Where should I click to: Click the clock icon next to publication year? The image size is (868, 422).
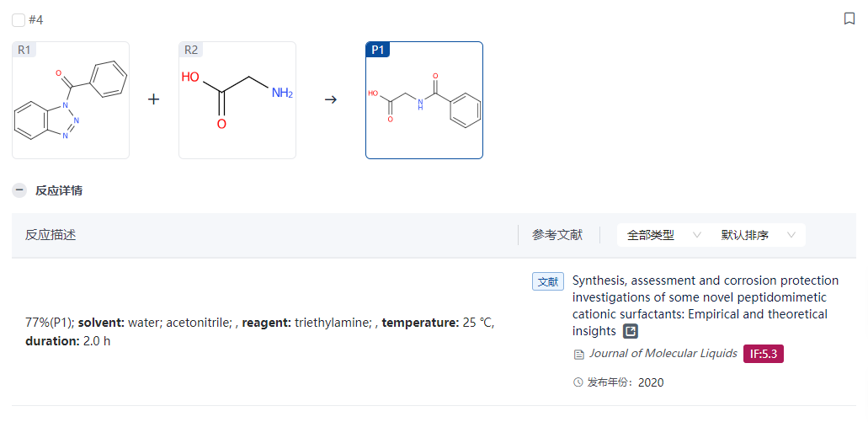tap(578, 382)
